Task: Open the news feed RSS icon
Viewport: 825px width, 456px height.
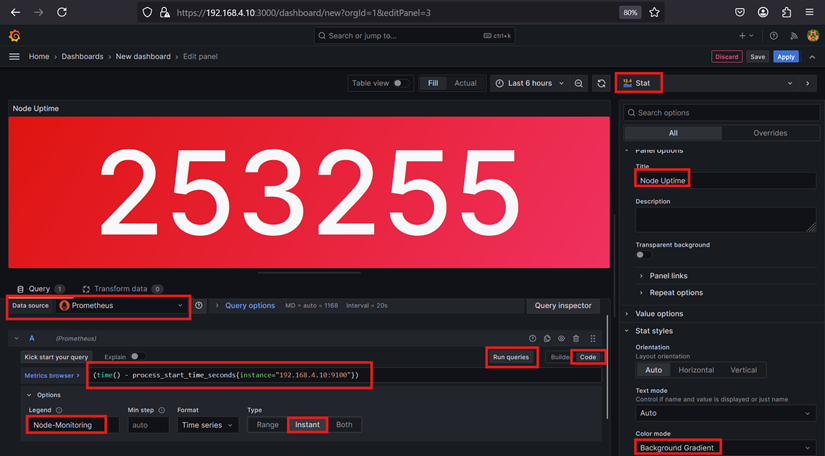Action: click(793, 36)
